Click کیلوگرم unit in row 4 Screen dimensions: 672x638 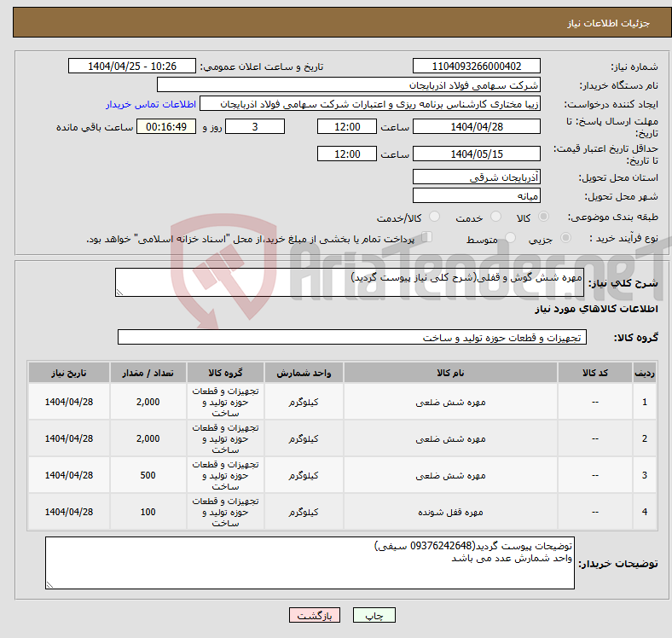304,512
